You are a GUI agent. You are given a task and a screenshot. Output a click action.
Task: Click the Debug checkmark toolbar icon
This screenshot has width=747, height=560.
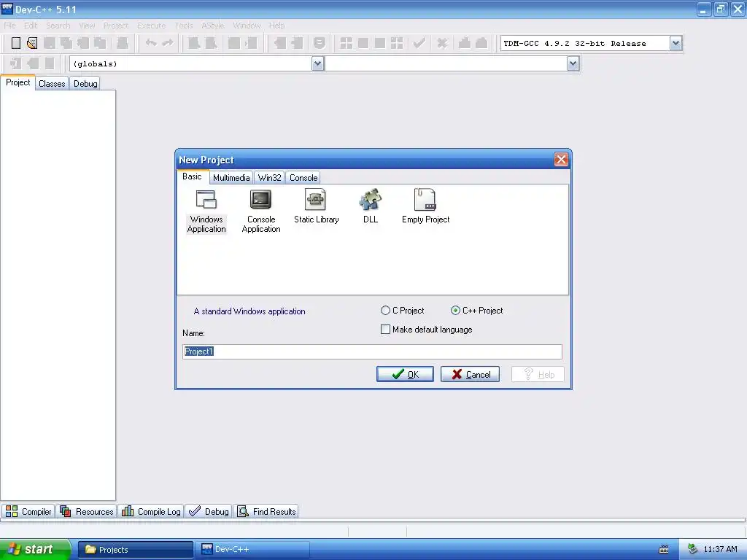point(419,43)
